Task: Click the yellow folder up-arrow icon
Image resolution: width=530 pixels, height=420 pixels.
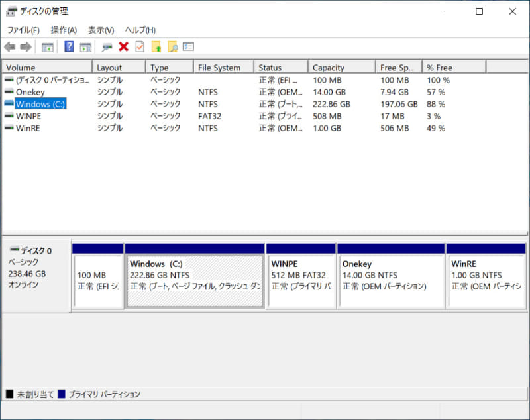Action: [x=156, y=46]
